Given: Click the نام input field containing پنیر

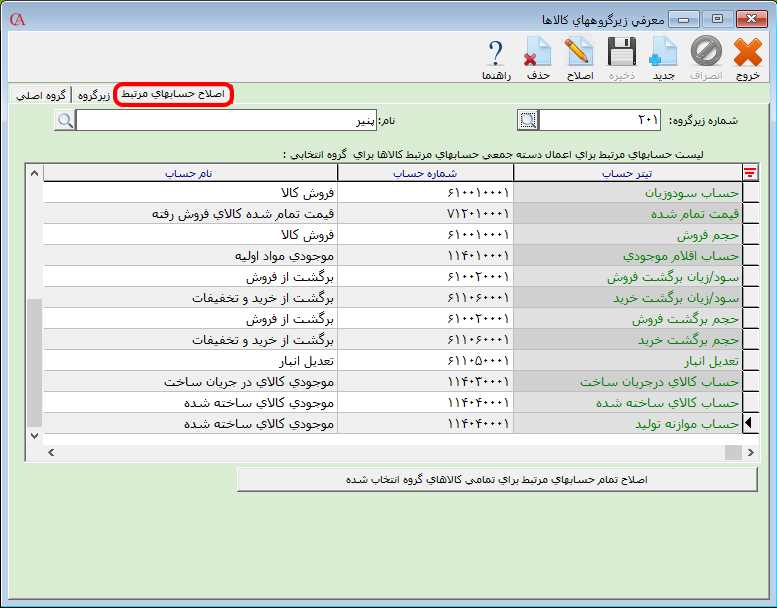Looking at the screenshot, I should [226, 120].
